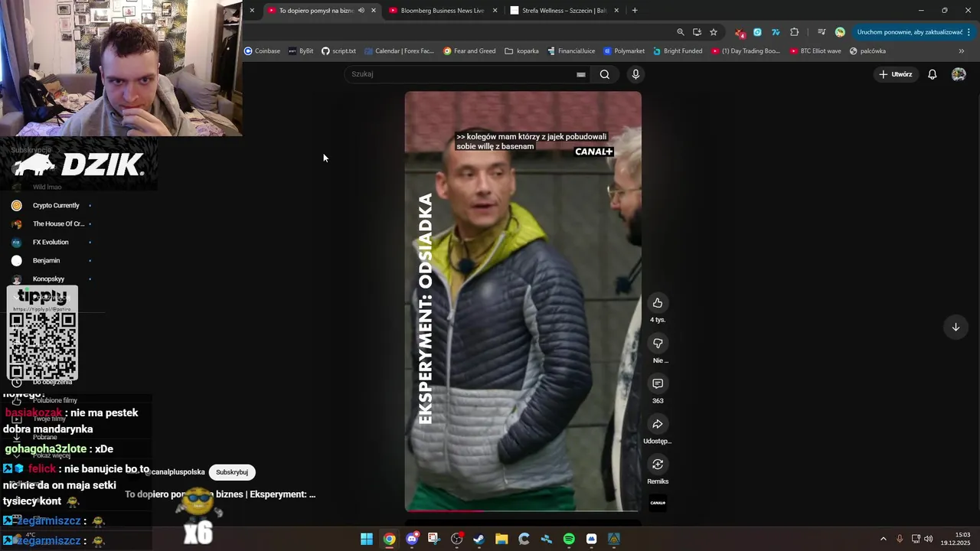Show more bookmarks with double chevron
The height and width of the screenshot is (551, 980).
tap(962, 51)
